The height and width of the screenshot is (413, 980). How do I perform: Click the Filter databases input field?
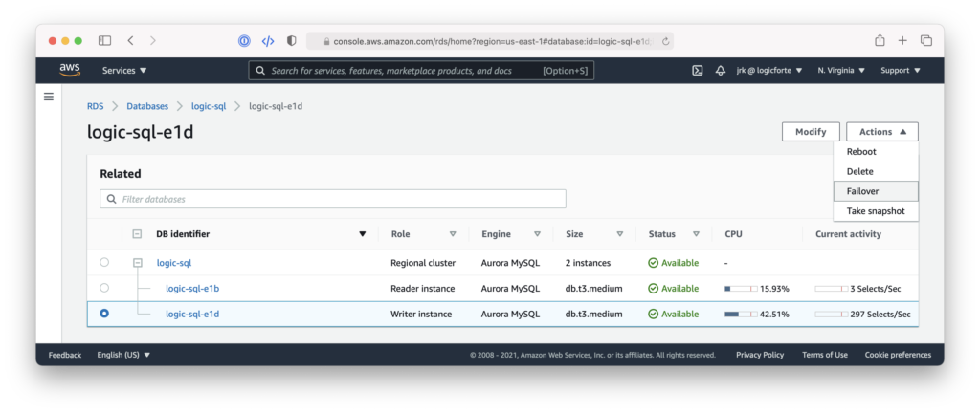tap(332, 199)
